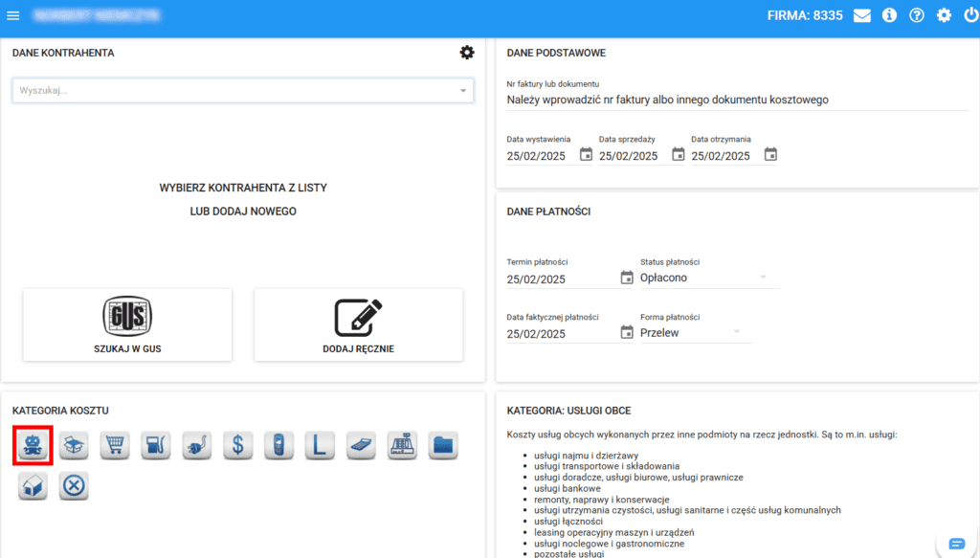
Task: Open the Dane kontrahenta gear settings
Action: tap(467, 53)
